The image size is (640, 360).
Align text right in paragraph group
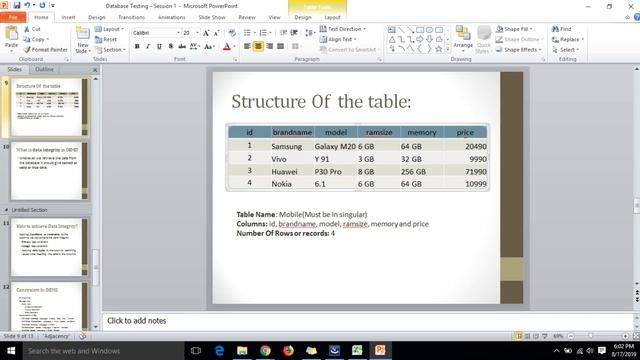pyautogui.click(x=269, y=47)
